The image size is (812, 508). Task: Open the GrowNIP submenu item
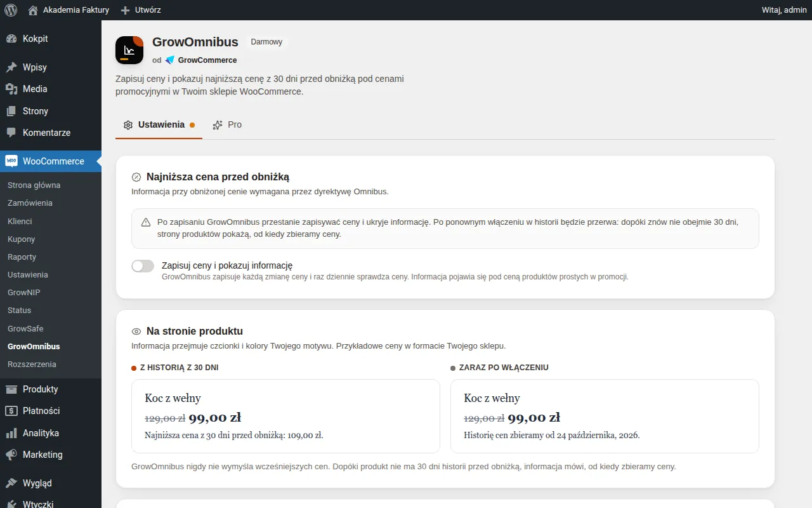pos(24,293)
